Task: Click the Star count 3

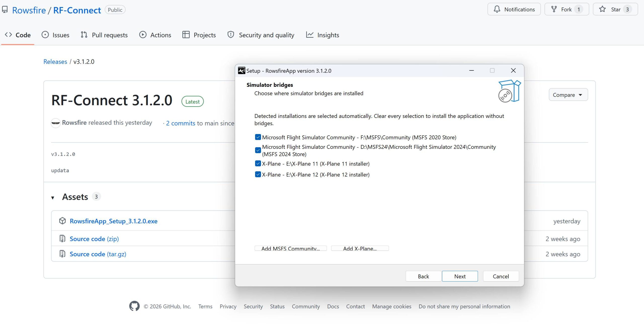Action: click(x=627, y=9)
